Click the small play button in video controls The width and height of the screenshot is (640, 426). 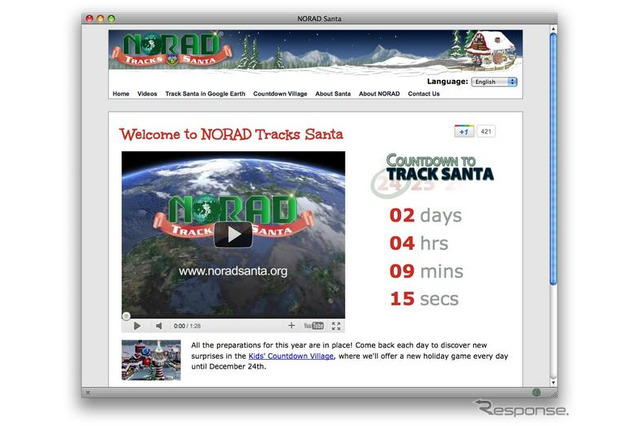coord(137,326)
